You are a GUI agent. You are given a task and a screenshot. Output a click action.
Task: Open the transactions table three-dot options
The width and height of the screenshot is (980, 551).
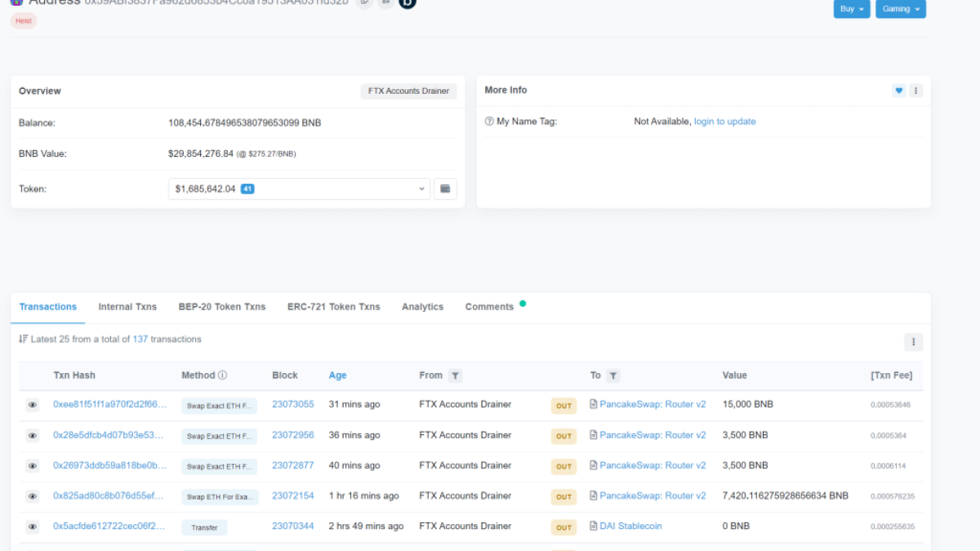[913, 342]
